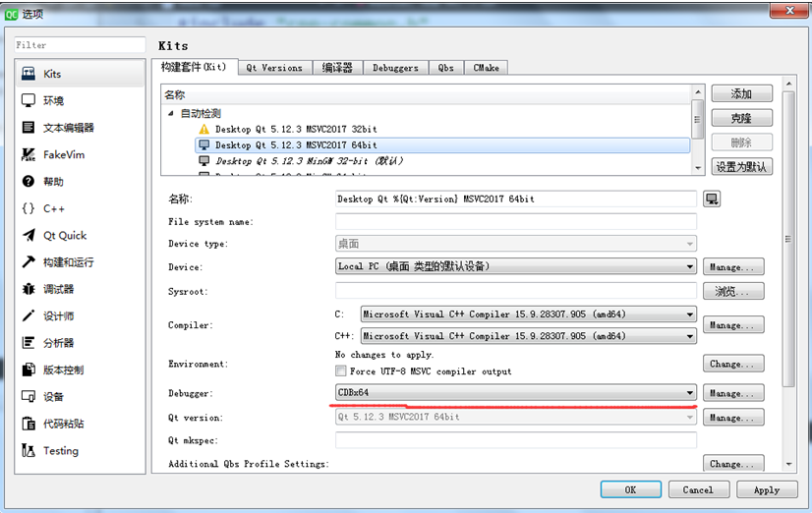Open the 设计师 settings category
The image size is (812, 513).
tap(80, 315)
